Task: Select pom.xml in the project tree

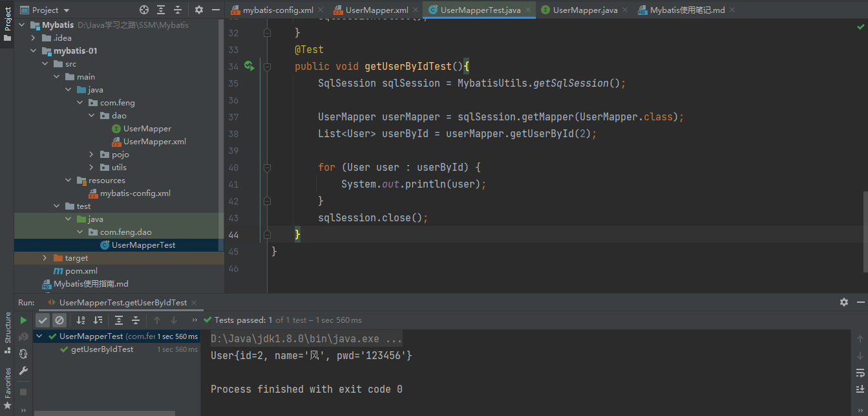Action: click(81, 270)
